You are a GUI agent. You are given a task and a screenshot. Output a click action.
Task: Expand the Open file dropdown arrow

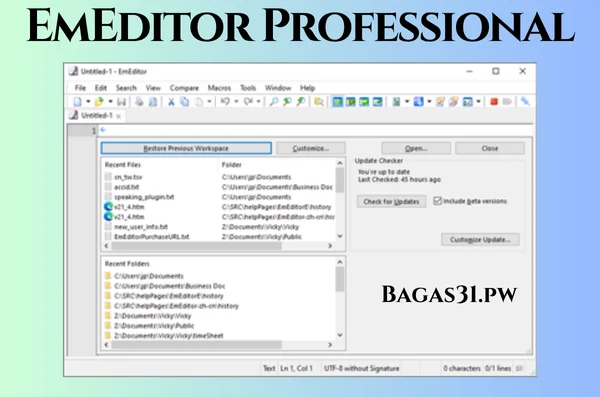click(110, 101)
